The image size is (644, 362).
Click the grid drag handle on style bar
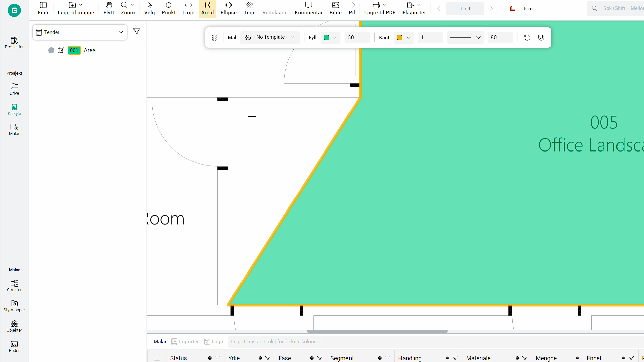pyautogui.click(x=214, y=38)
